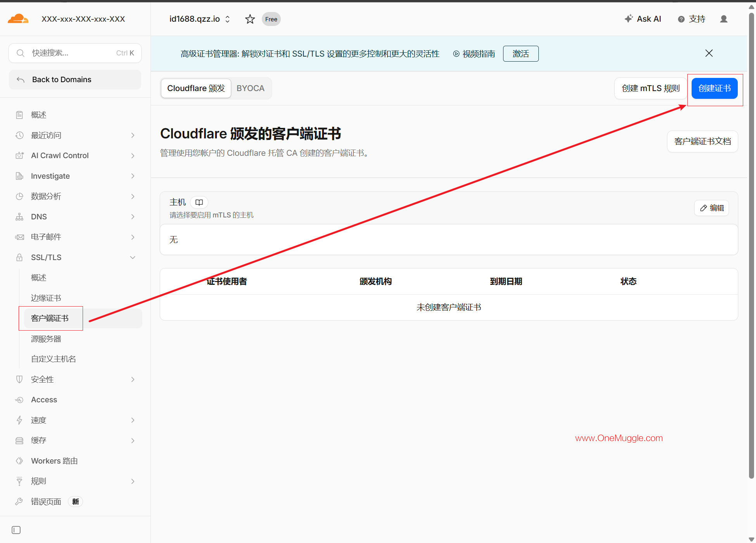Expand the 规则 chevron

pyautogui.click(x=133, y=481)
